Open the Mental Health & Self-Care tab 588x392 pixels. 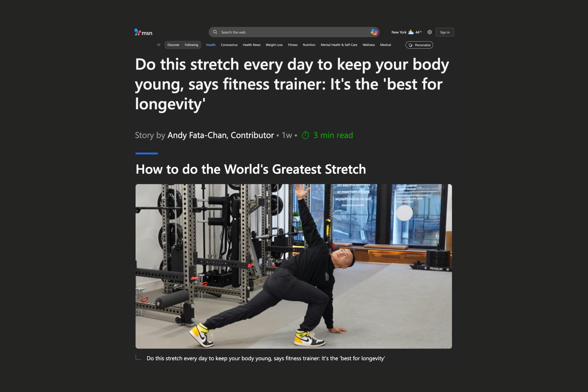pos(339,45)
